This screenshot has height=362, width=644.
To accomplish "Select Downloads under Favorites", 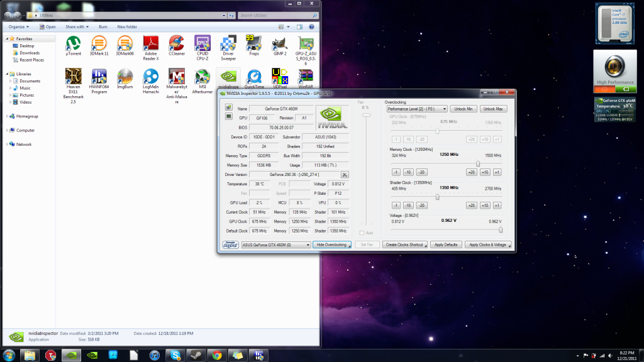I will pos(30,53).
